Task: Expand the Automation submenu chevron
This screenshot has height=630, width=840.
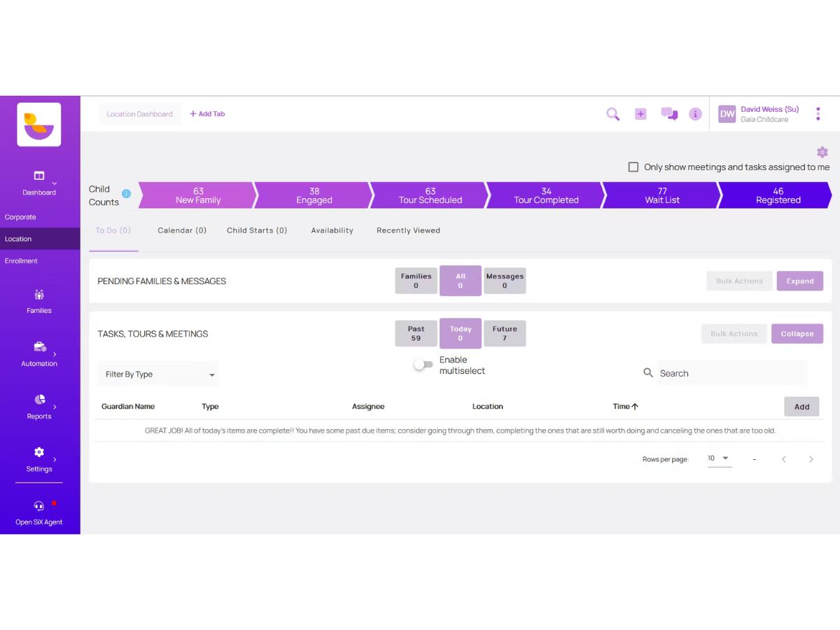Action: click(x=55, y=354)
